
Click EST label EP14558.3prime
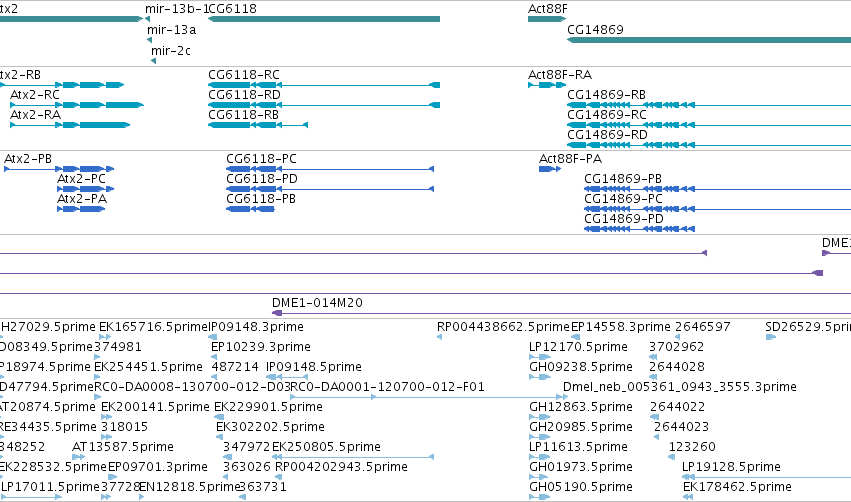point(621,327)
